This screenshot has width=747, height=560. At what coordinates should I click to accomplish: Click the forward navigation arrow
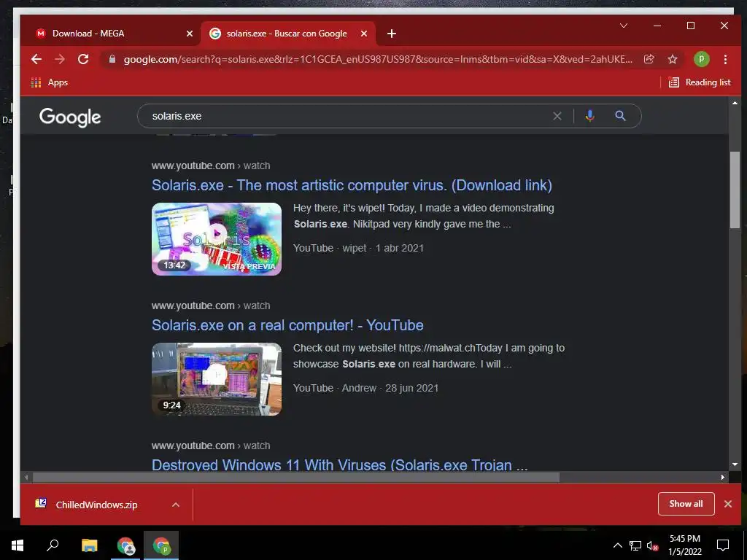click(x=60, y=59)
